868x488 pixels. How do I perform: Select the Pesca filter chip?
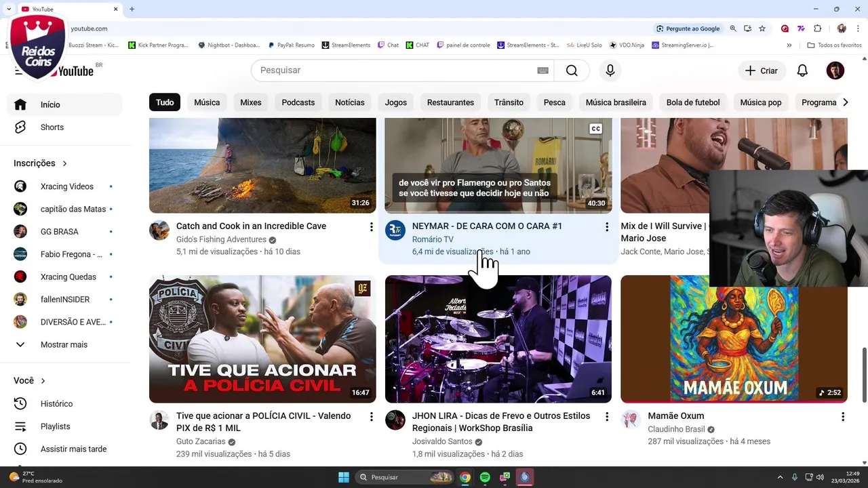(555, 102)
